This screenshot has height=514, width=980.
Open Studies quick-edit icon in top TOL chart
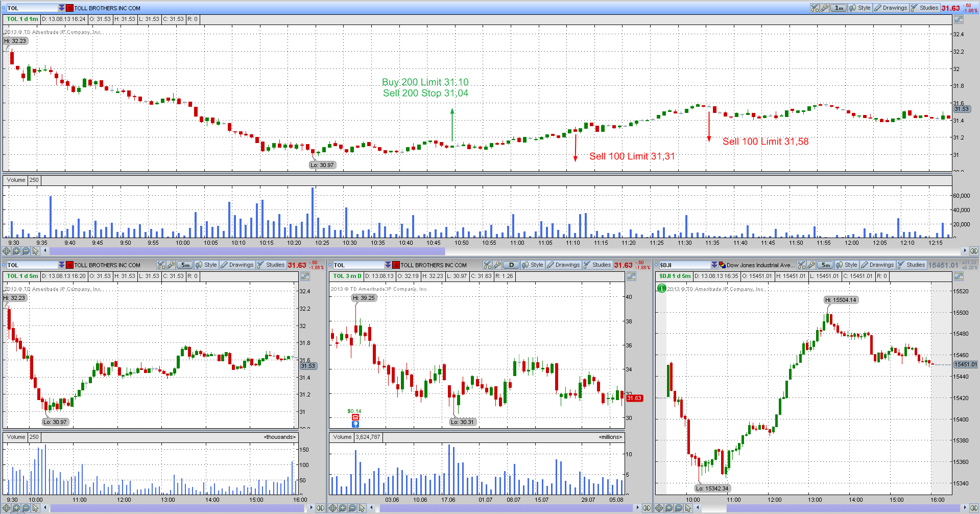(x=815, y=8)
